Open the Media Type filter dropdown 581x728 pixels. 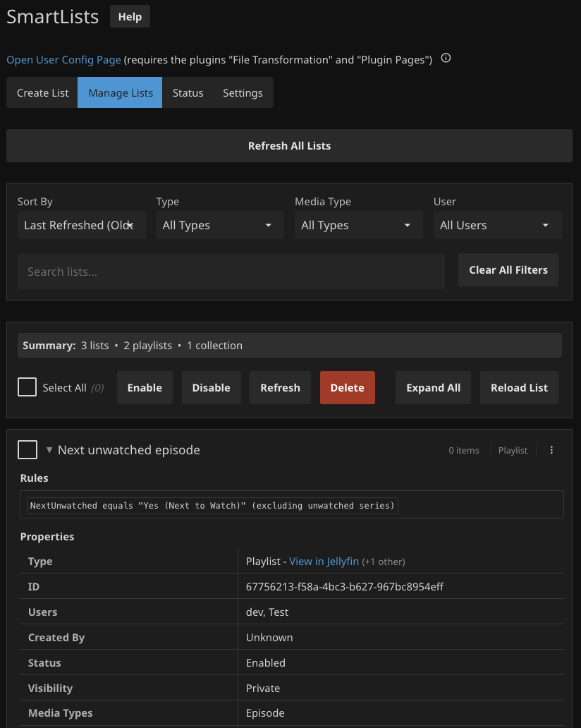359,225
